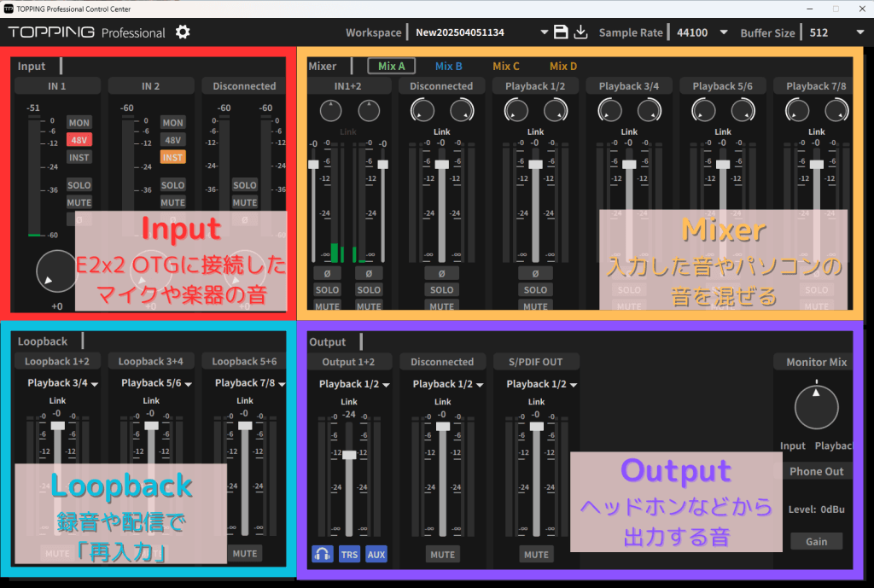Screen dimensions: 874x588
Task: Enable MON on IN 2
Action: click(172, 123)
